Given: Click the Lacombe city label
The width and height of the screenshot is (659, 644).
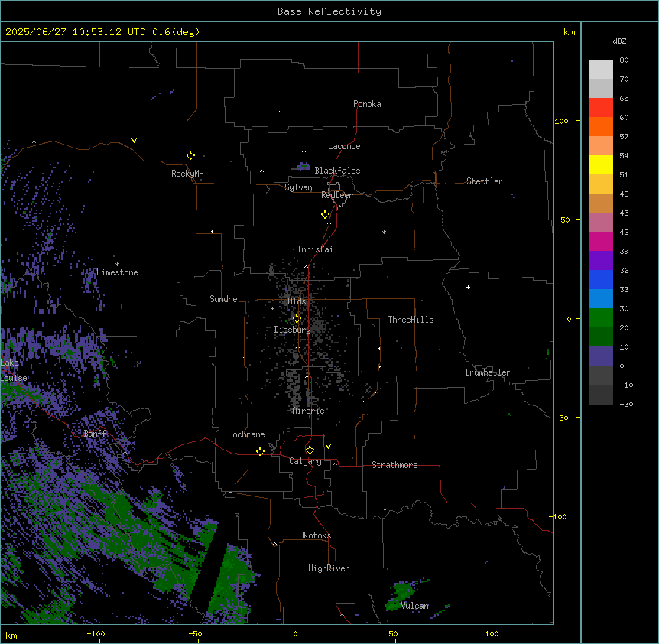Looking at the screenshot, I should point(344,146).
